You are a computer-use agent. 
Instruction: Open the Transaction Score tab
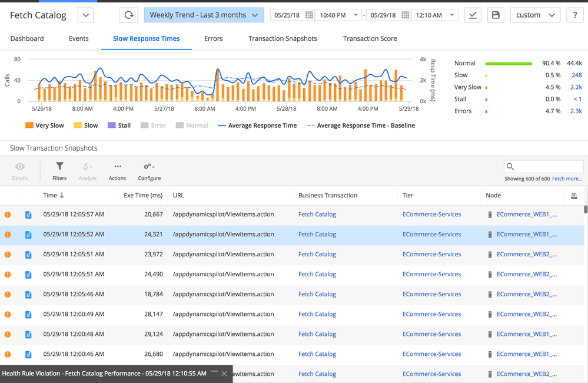point(370,38)
